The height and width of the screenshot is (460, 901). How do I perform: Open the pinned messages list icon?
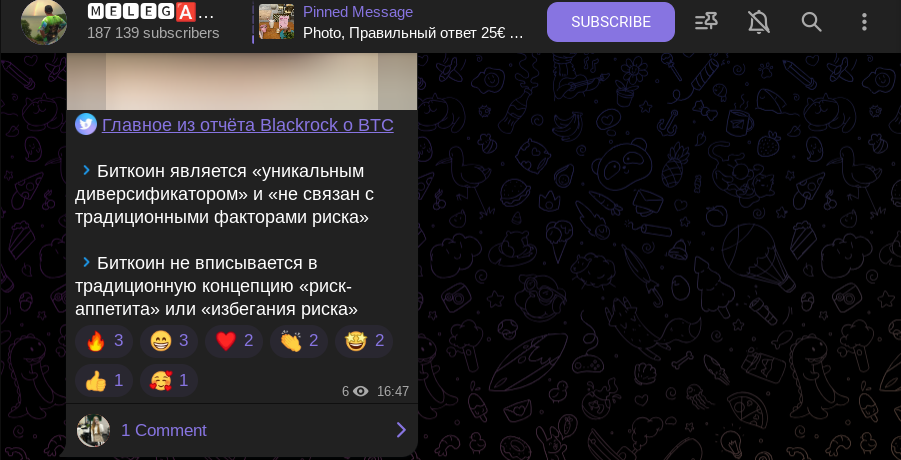(x=706, y=22)
